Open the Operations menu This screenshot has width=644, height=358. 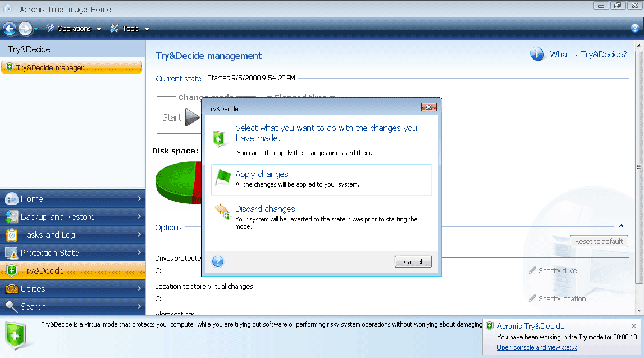tap(74, 28)
